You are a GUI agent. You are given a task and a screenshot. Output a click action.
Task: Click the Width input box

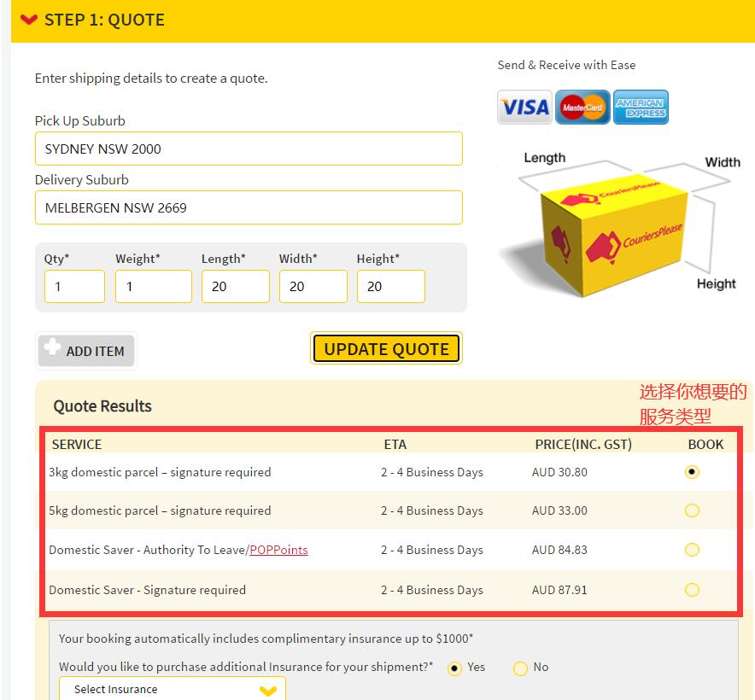tap(313, 287)
